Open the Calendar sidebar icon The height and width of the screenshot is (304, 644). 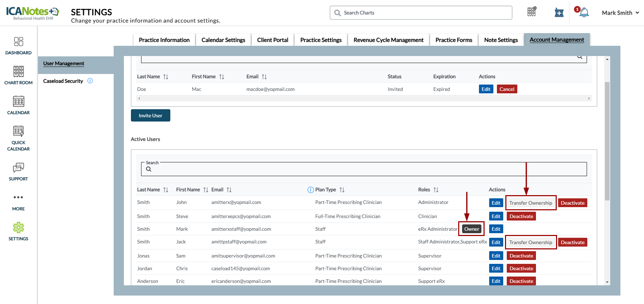point(18,101)
